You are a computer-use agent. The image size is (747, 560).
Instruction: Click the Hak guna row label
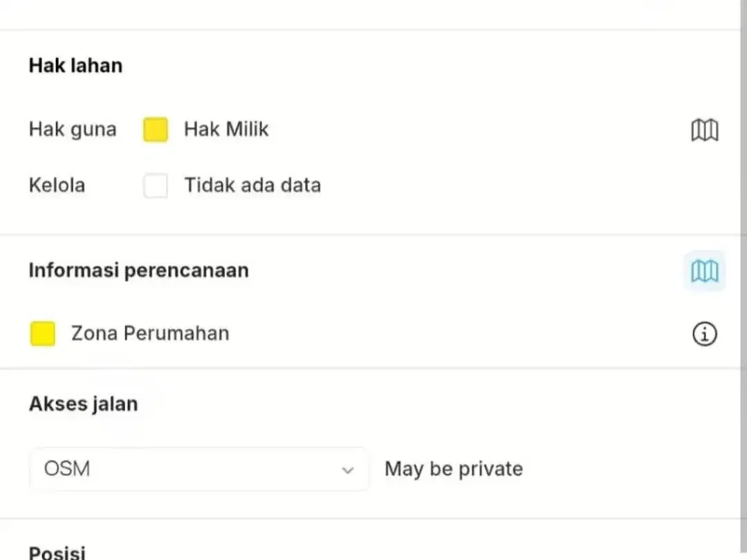click(x=73, y=129)
